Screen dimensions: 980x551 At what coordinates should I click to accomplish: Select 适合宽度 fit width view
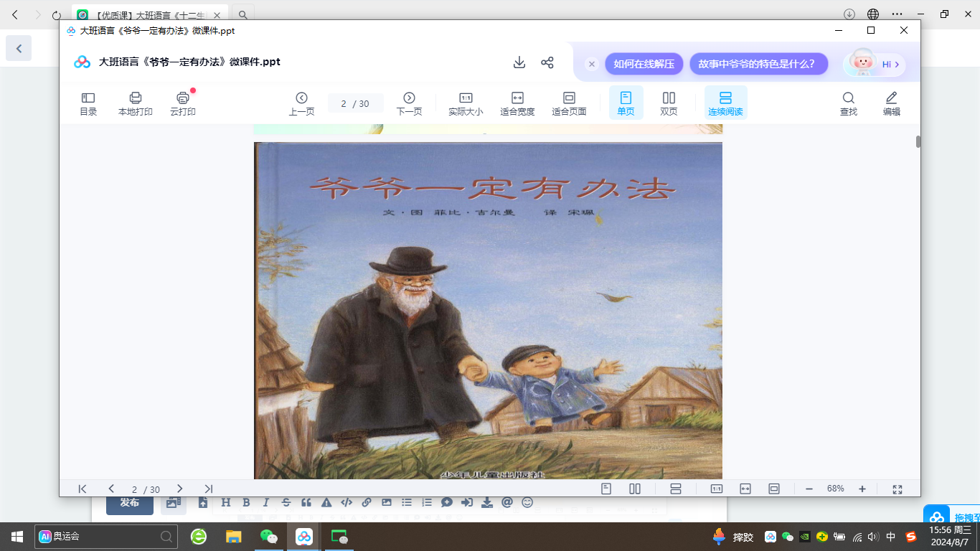coord(517,104)
